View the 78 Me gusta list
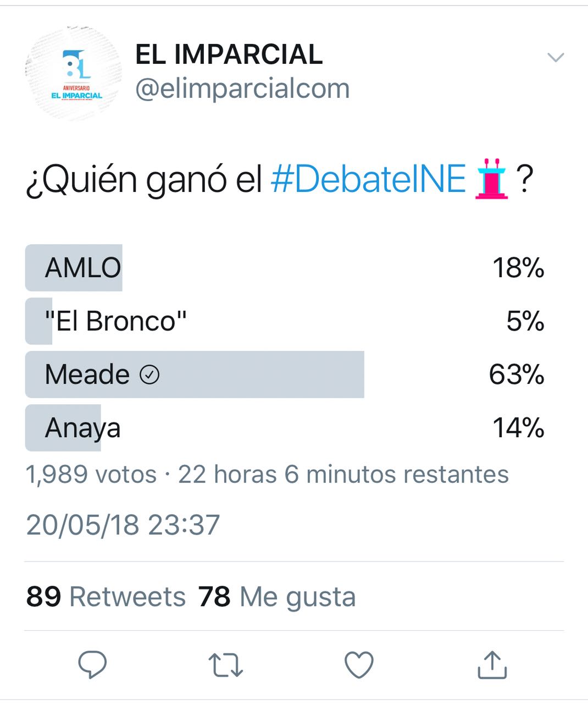This screenshot has height=704, width=588. (x=277, y=597)
